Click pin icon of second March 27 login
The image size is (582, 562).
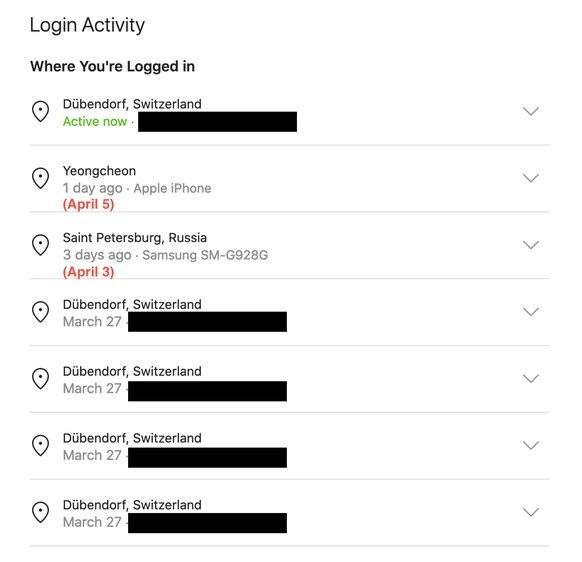pos(40,378)
